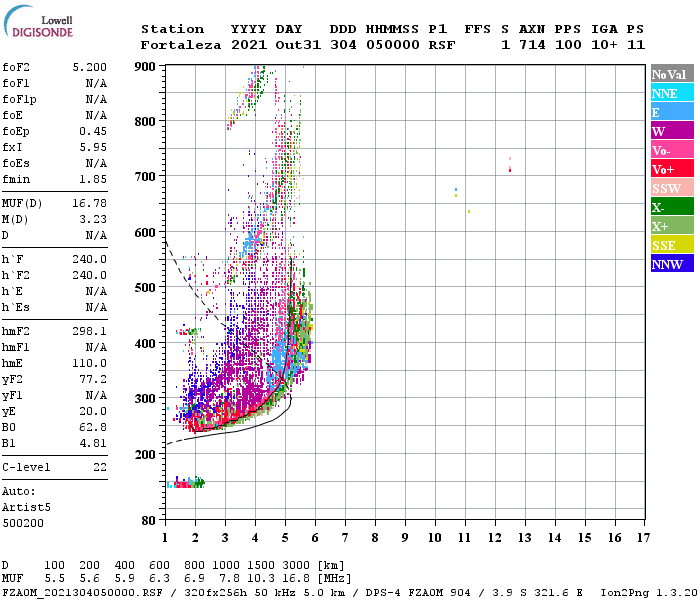The width and height of the screenshot is (700, 600).
Task: Pick the W purple legend swatch
Action: point(672,131)
